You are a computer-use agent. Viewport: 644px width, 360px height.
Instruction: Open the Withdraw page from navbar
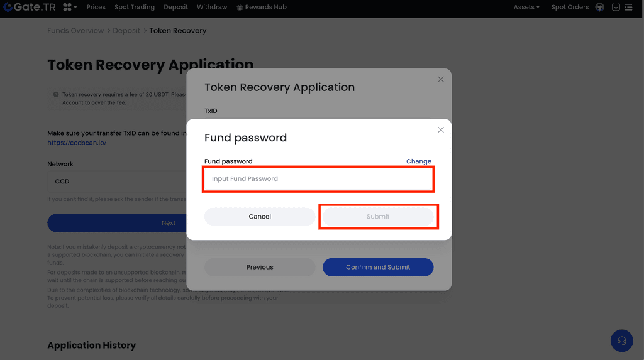click(212, 7)
